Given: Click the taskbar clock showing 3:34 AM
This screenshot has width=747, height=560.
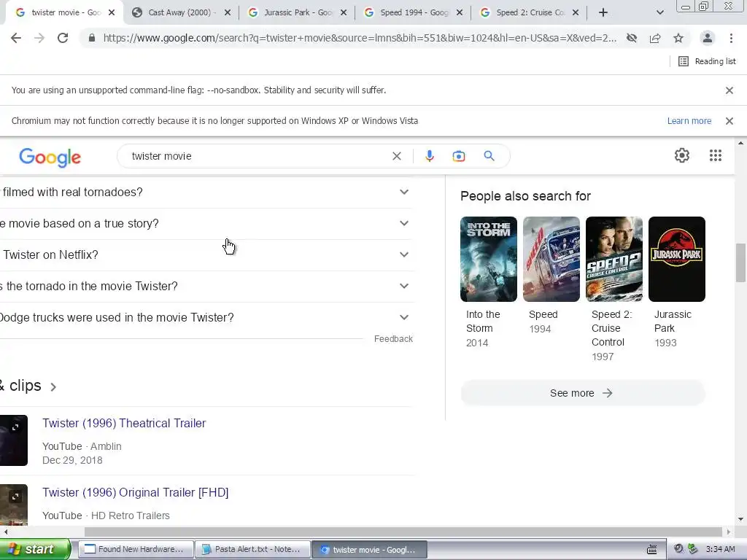Looking at the screenshot, I should [720, 550].
